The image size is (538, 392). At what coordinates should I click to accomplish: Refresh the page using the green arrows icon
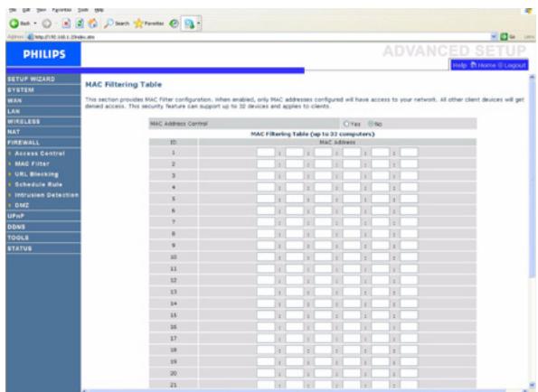(80, 23)
